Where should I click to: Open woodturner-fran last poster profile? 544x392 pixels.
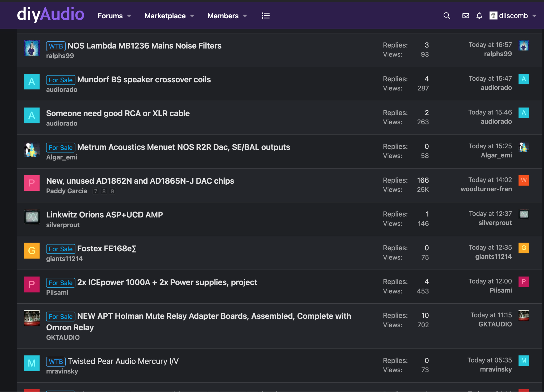tap(486, 189)
